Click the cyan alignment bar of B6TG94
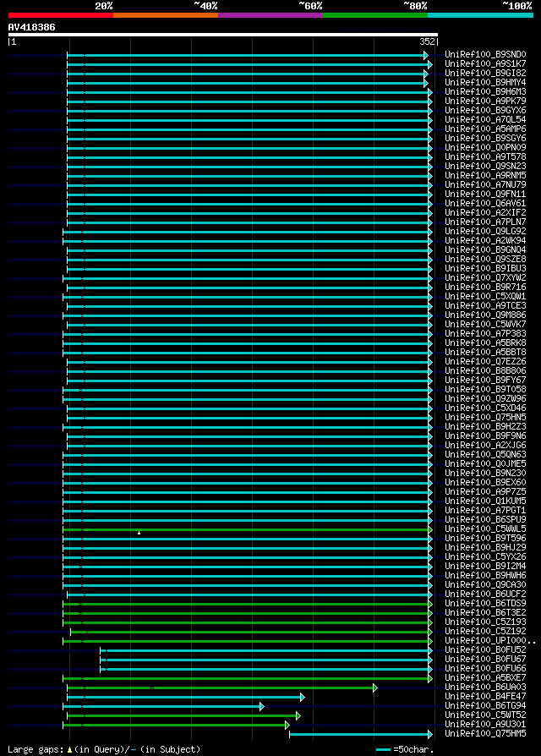 pos(161,706)
